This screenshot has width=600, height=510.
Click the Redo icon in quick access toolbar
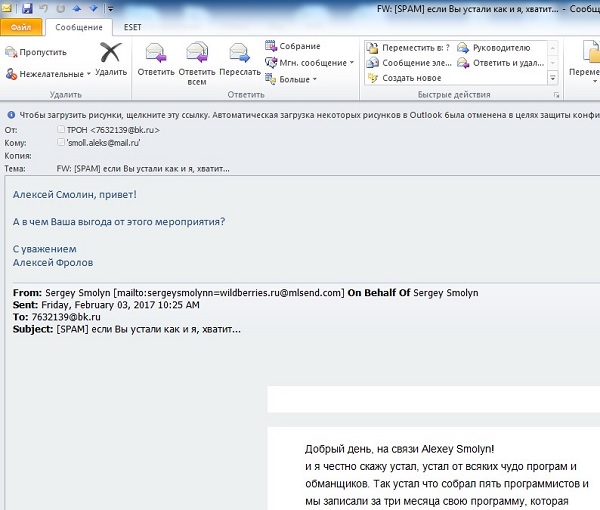pos(60,8)
